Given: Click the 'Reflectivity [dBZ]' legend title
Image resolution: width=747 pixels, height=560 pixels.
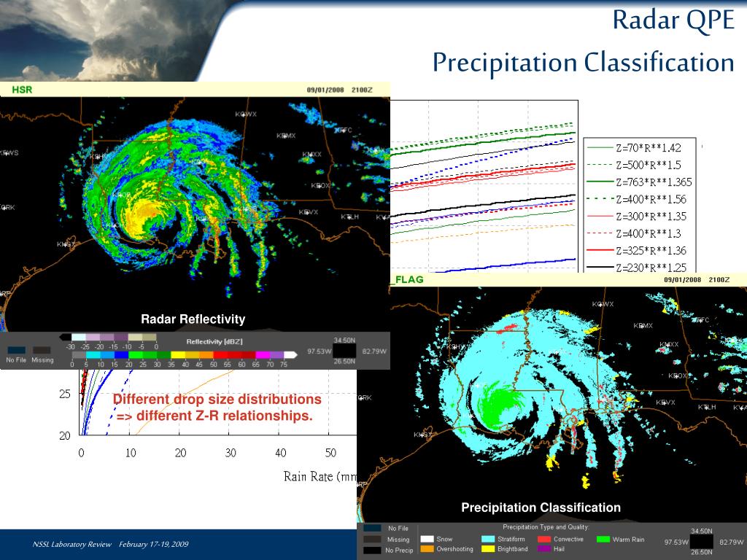Looking at the screenshot, I should click(214, 341).
